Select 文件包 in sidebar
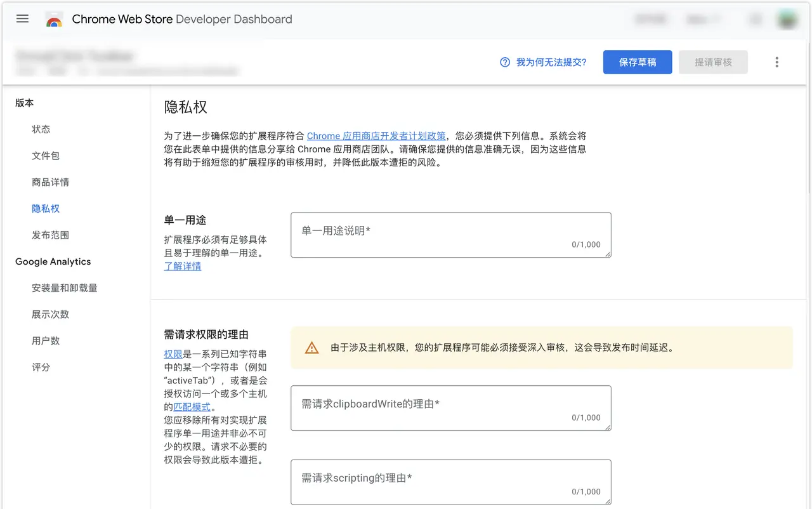Viewport: 812px width, 509px height. [x=46, y=156]
